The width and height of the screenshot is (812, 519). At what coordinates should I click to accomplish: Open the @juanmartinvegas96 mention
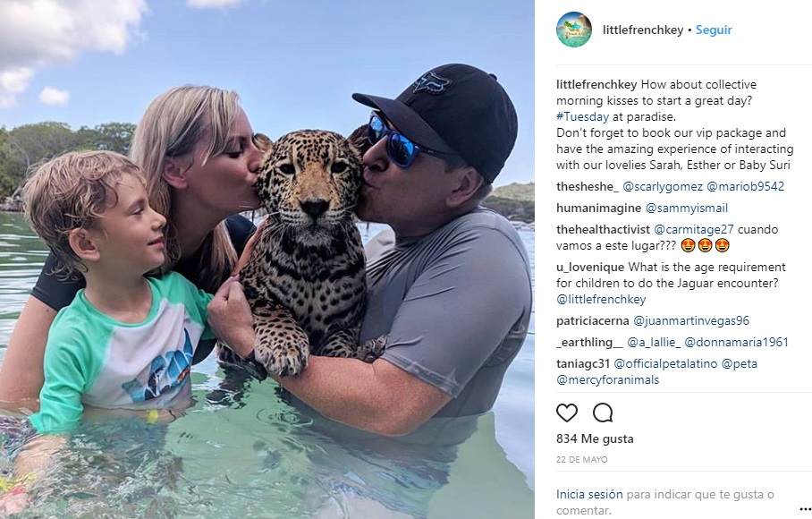[691, 320]
